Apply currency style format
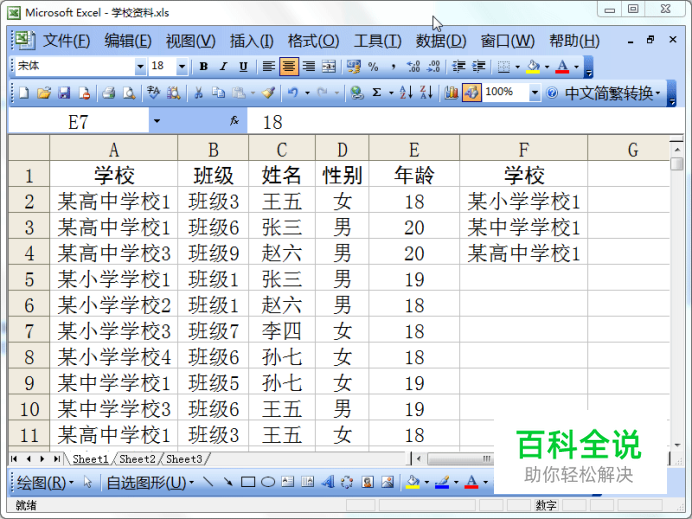 (x=354, y=67)
